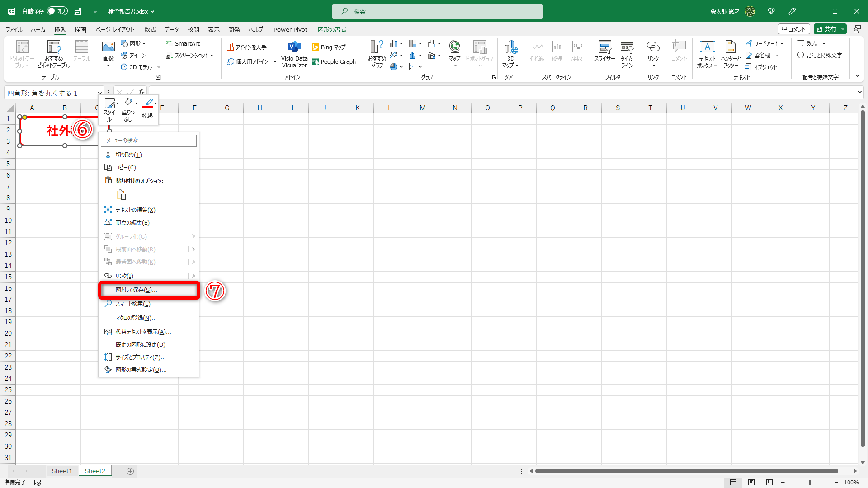Toggle the AutoSave switch
The image size is (868, 488).
click(57, 11)
